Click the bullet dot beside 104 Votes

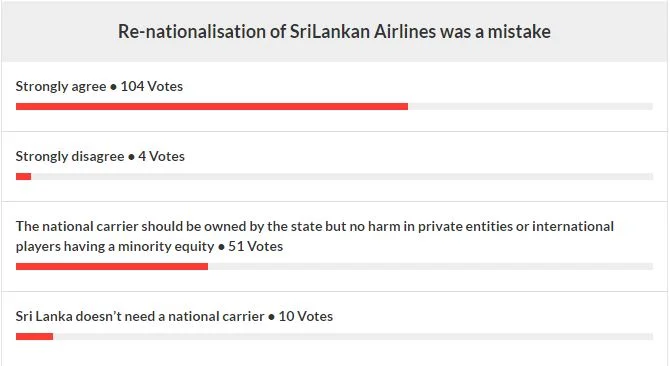113,87
